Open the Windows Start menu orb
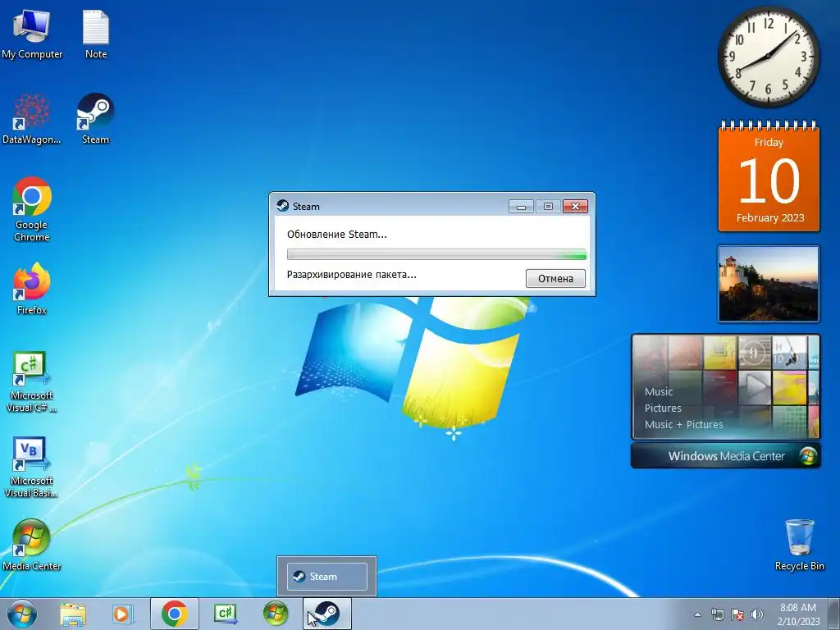This screenshot has width=840, height=630. coord(22,614)
